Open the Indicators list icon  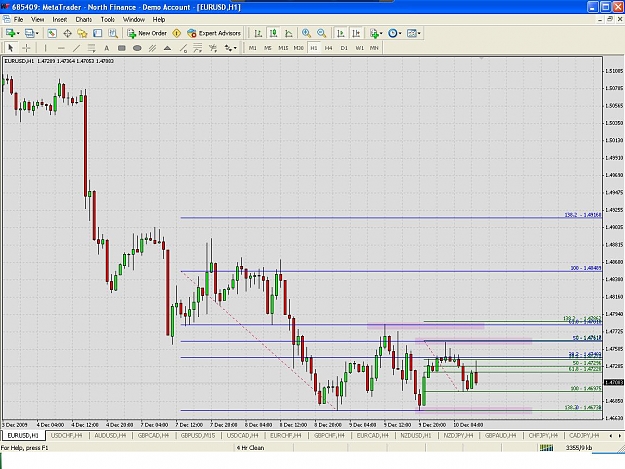[x=373, y=33]
